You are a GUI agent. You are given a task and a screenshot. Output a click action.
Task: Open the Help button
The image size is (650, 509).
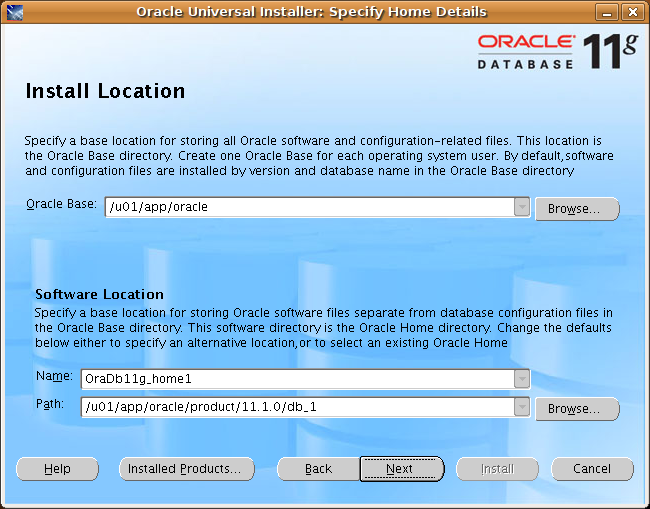[57, 469]
